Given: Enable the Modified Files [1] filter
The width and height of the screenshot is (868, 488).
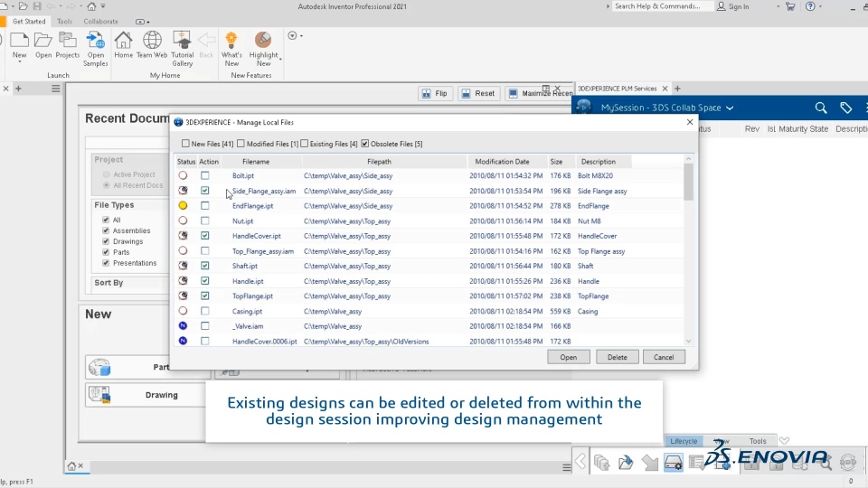Looking at the screenshot, I should pyautogui.click(x=241, y=144).
